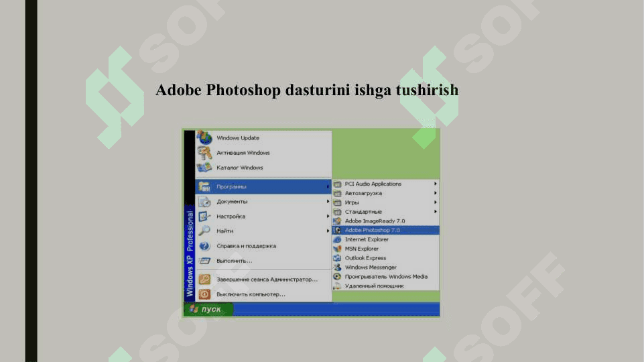Click the Adobe Photoshop 7.0 icon
The height and width of the screenshot is (362, 644).
tap(337, 230)
